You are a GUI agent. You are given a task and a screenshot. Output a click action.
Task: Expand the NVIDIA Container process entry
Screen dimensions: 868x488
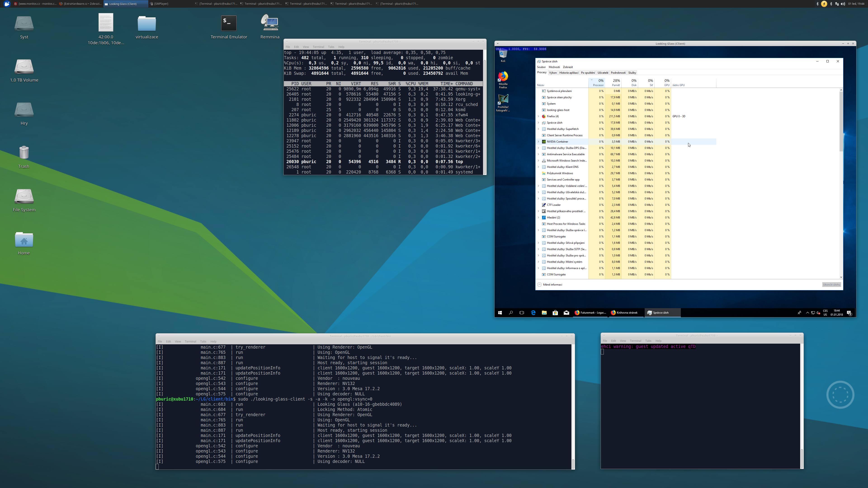pos(538,142)
